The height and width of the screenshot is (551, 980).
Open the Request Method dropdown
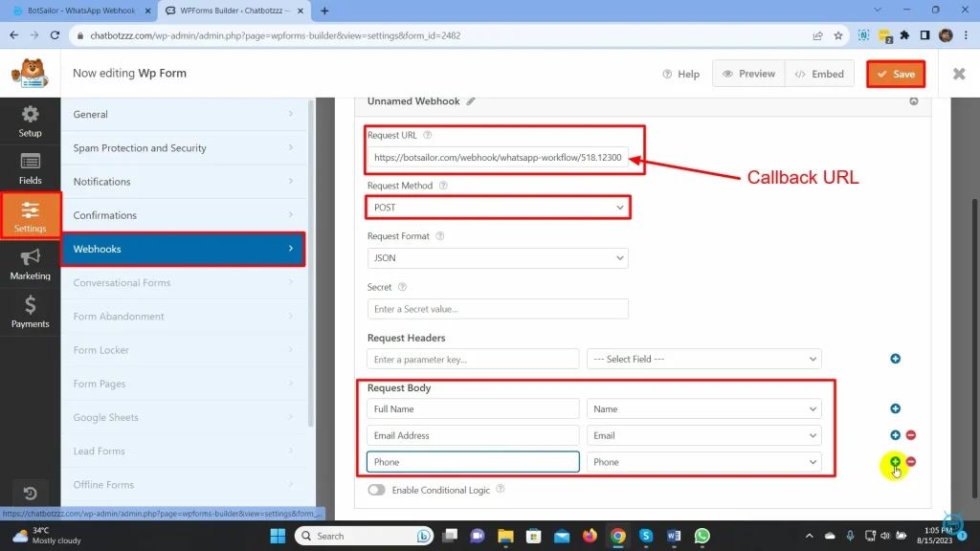coord(498,208)
